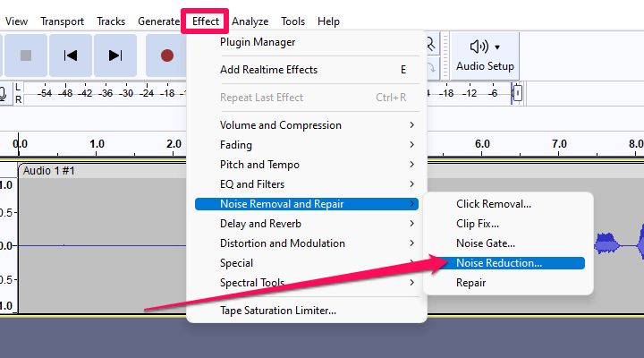The height and width of the screenshot is (358, 644).
Task: Click the Audio 1 #1 clip title
Action: (49, 170)
